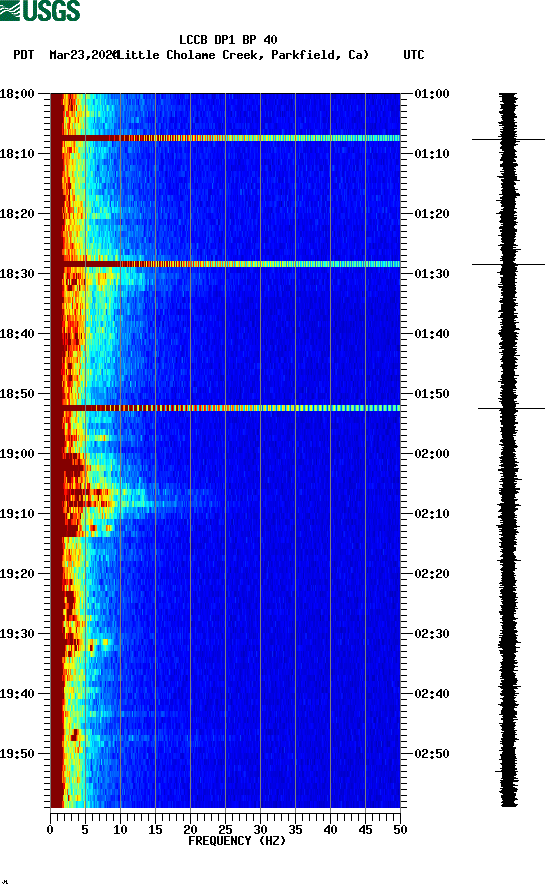Screen dimensions: 552x893
Task: Click the 'UTC' timezone label
Action: (414, 55)
